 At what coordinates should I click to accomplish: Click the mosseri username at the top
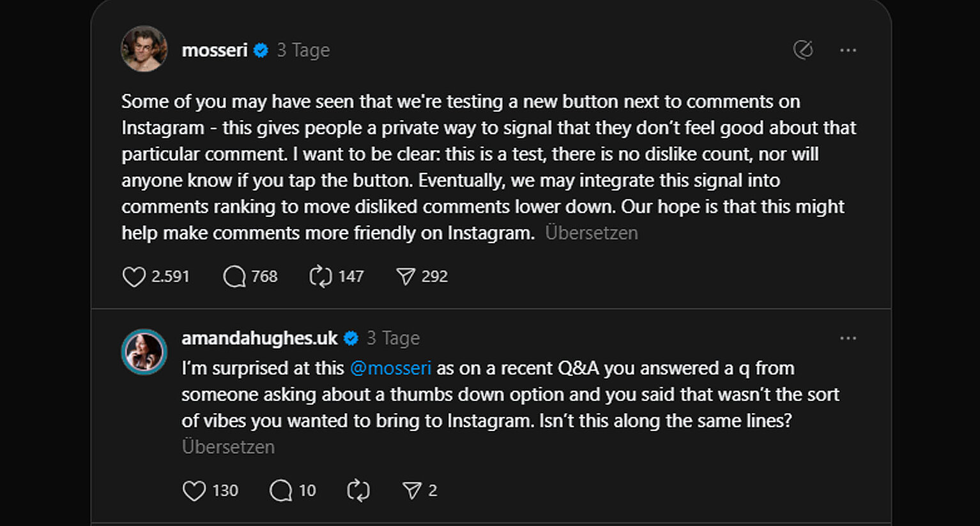[x=214, y=50]
